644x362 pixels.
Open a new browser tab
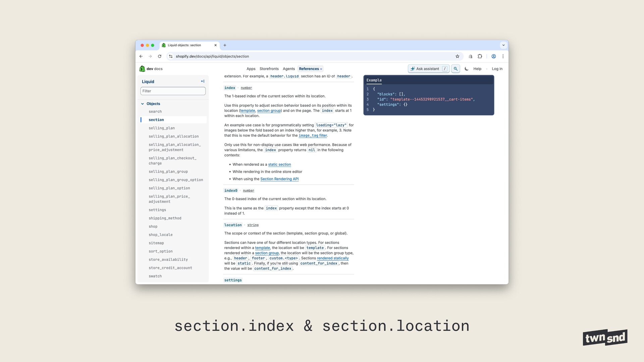[225, 45]
